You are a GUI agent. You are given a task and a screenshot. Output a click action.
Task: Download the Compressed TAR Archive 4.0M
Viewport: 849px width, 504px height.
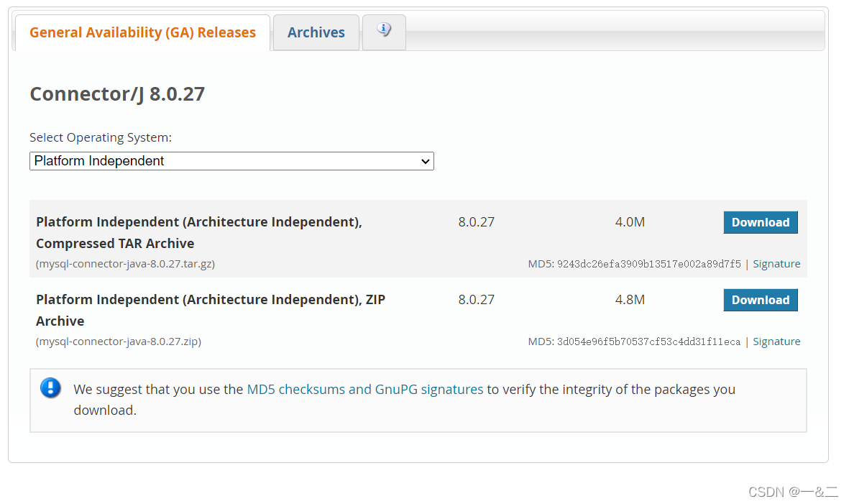point(760,222)
